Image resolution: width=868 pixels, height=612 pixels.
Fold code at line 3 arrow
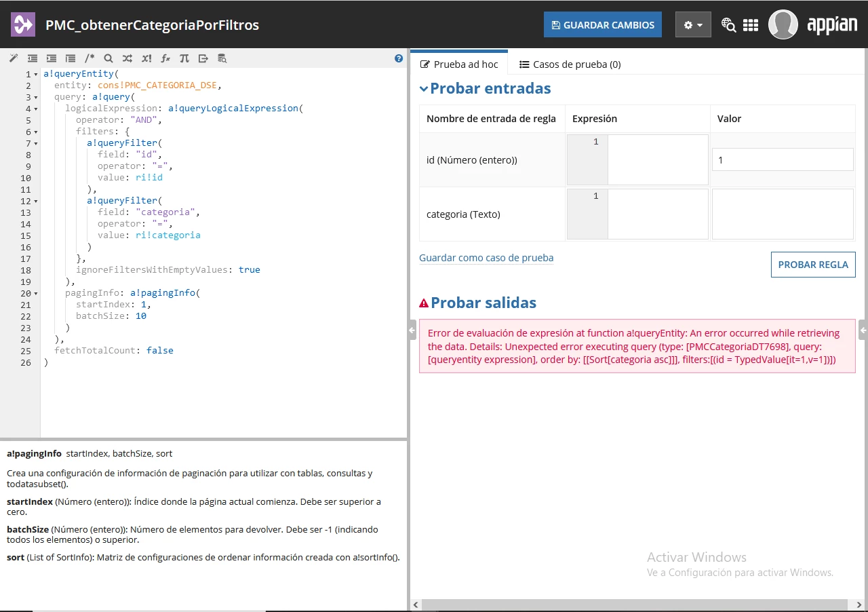click(35, 98)
